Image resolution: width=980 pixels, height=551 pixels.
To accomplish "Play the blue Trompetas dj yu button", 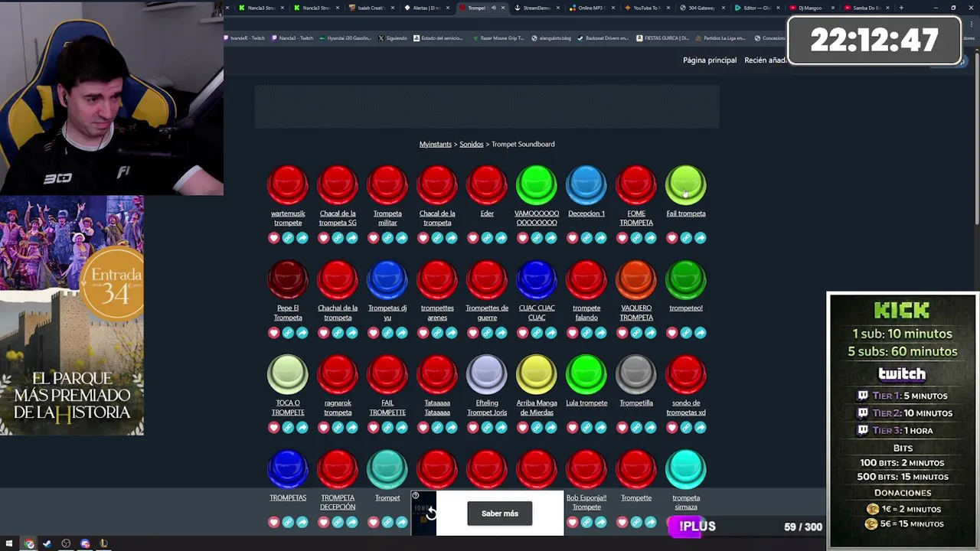I will coord(387,279).
